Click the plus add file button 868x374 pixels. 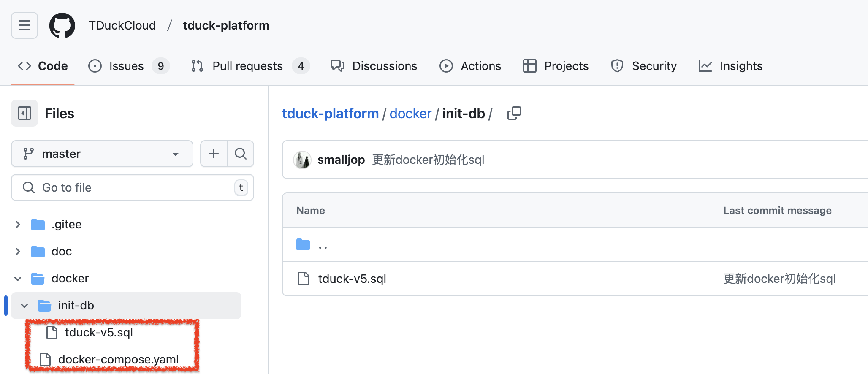[214, 154]
